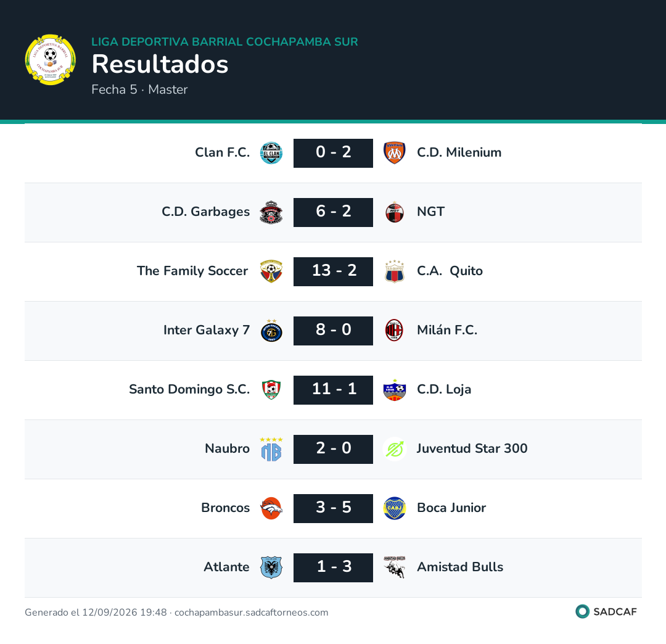666x644 pixels.
Task: Click the cochapambasur.sadcaftorneos.com footer text
Action: point(252,613)
